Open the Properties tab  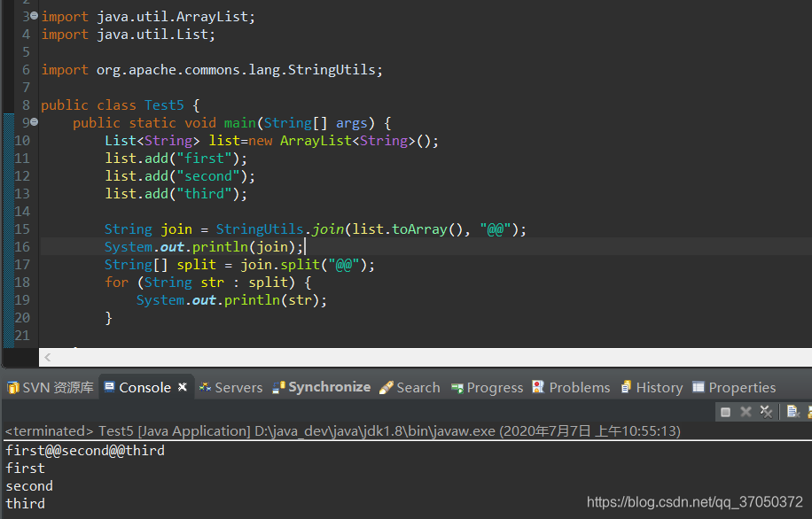click(x=734, y=387)
